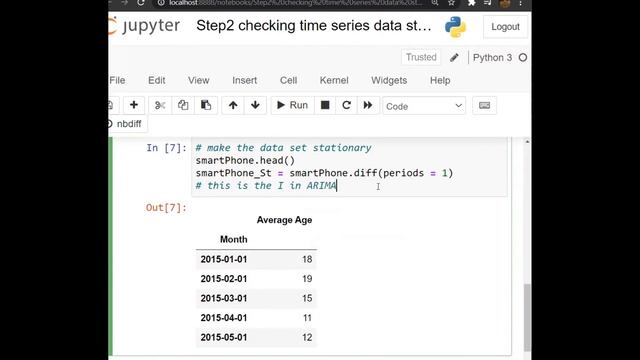
Task: Cut selected cells with scissors icon
Action: point(160,105)
